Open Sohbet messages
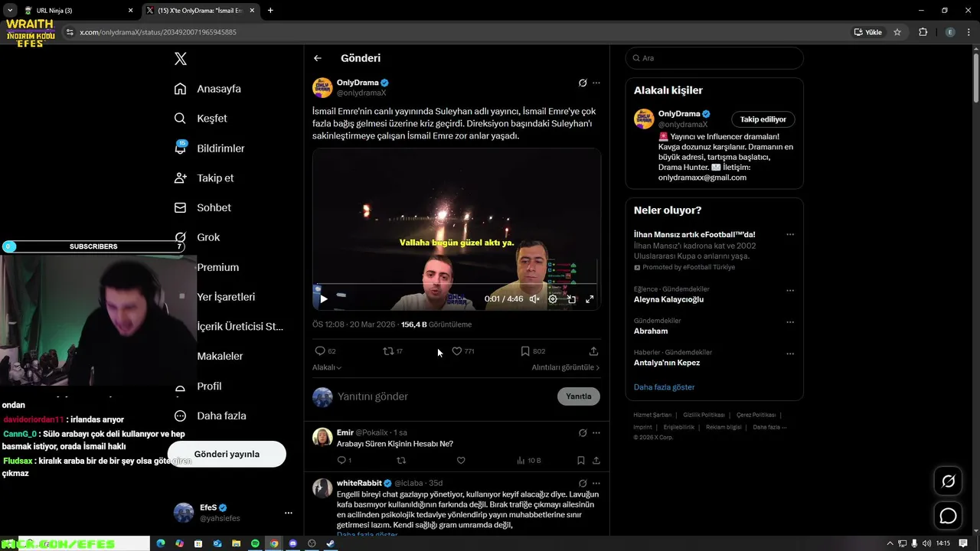Viewport: 980px width, 551px height. click(202, 207)
